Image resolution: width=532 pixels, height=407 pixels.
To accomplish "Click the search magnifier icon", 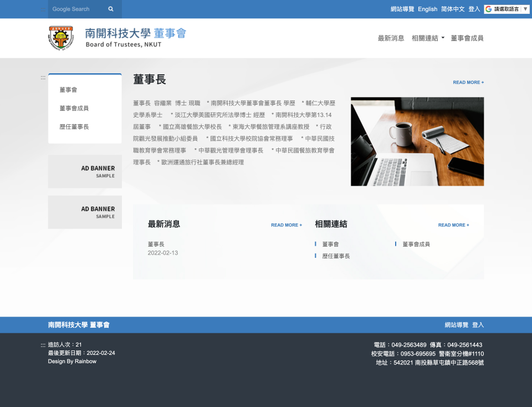I will pos(111,9).
